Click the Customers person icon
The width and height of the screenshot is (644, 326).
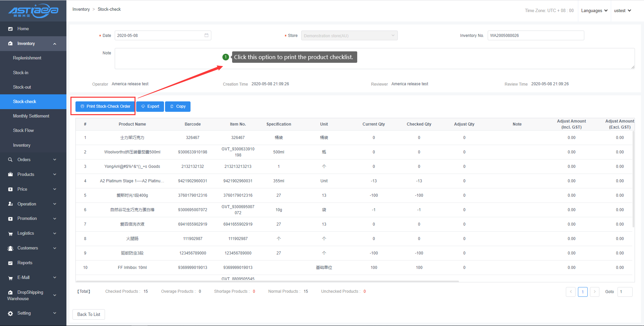[x=10, y=248]
